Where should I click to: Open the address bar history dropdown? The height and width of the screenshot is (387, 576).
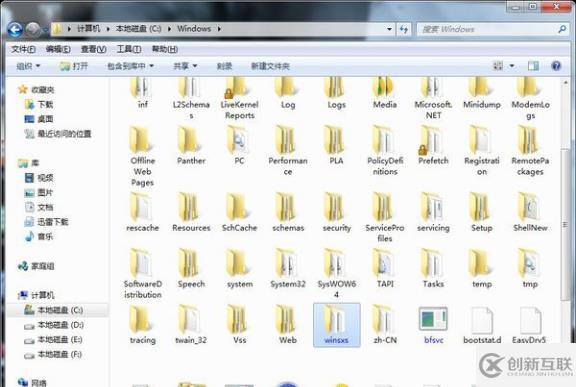tap(389, 29)
